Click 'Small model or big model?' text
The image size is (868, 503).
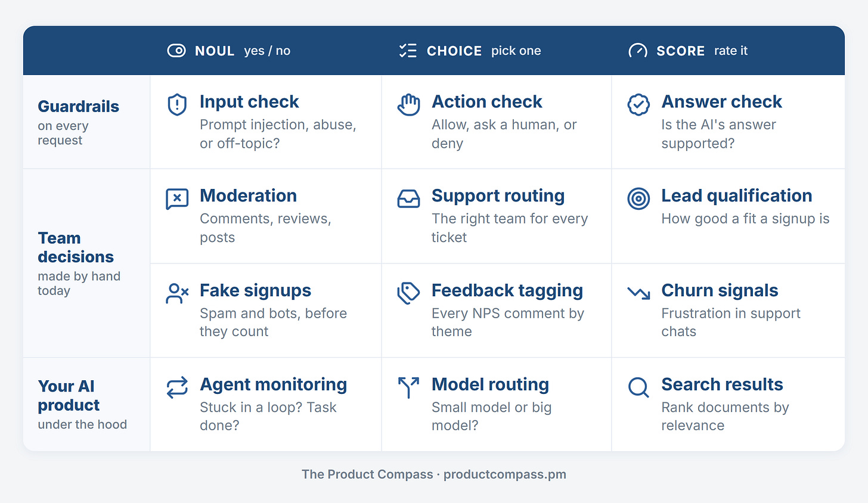pos(491,417)
